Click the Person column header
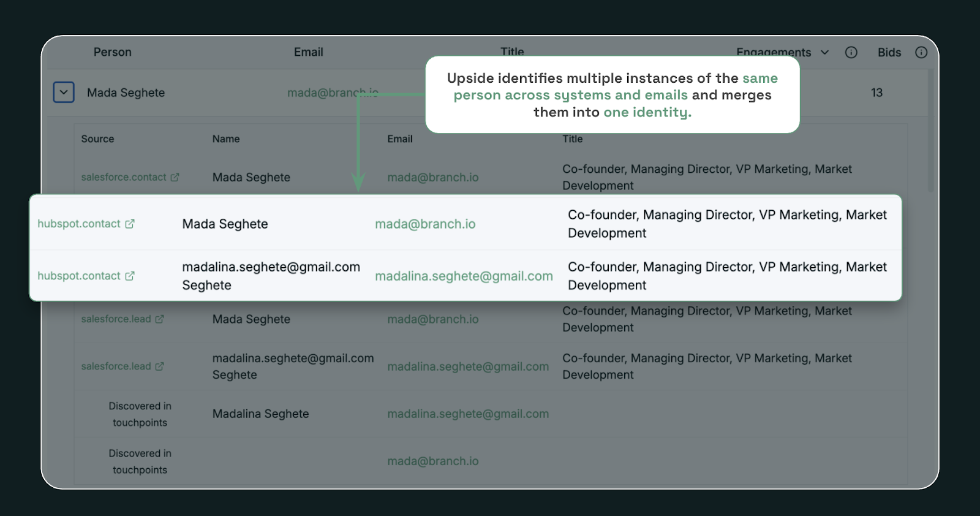Screen dimensions: 980x516 tap(112, 52)
